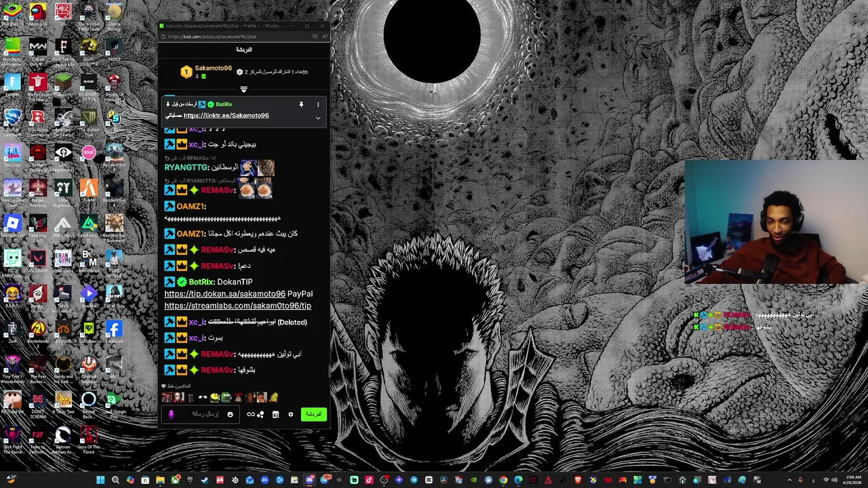Show hidden system tray icons
Image resolution: width=868 pixels, height=488 pixels.
coord(789,481)
